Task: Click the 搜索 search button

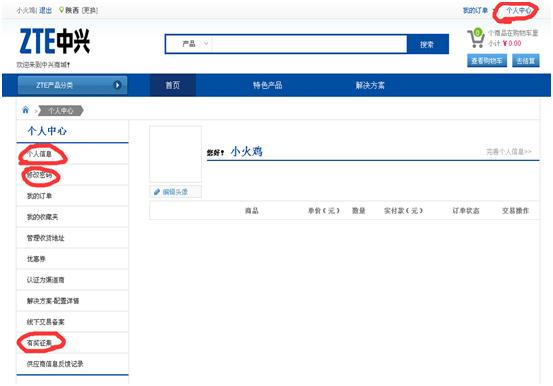Action: point(427,44)
